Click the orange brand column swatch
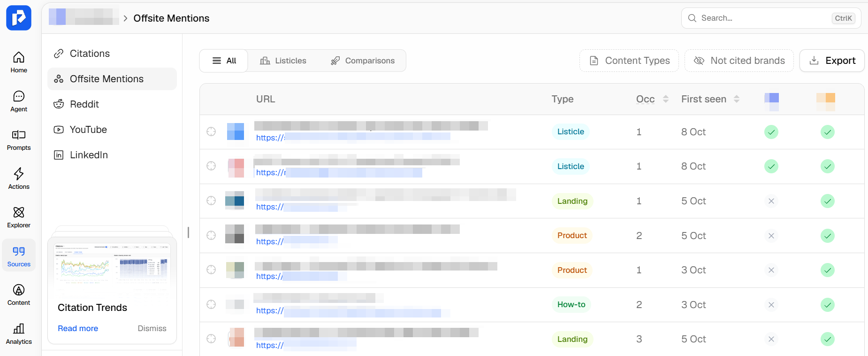 tap(826, 101)
